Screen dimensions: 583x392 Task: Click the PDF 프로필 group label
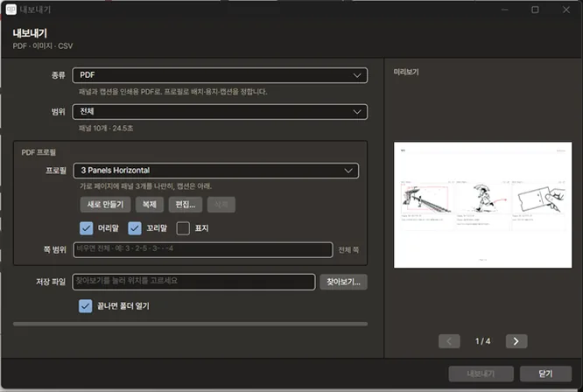[x=39, y=152]
